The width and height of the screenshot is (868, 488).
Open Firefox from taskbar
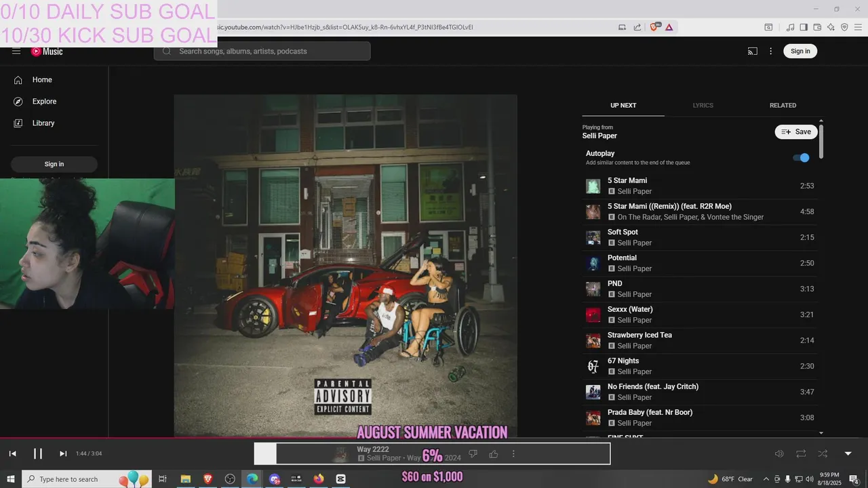pos(319,479)
